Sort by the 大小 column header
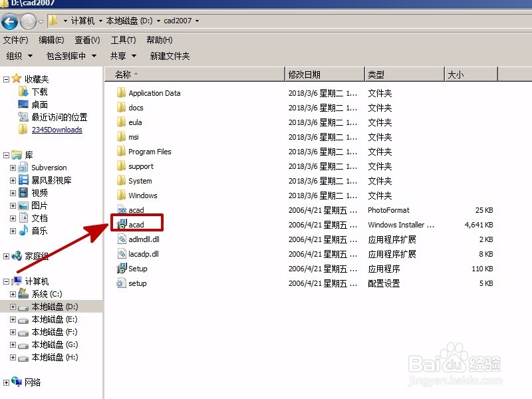Screen dimensions: 532x399 471,74
